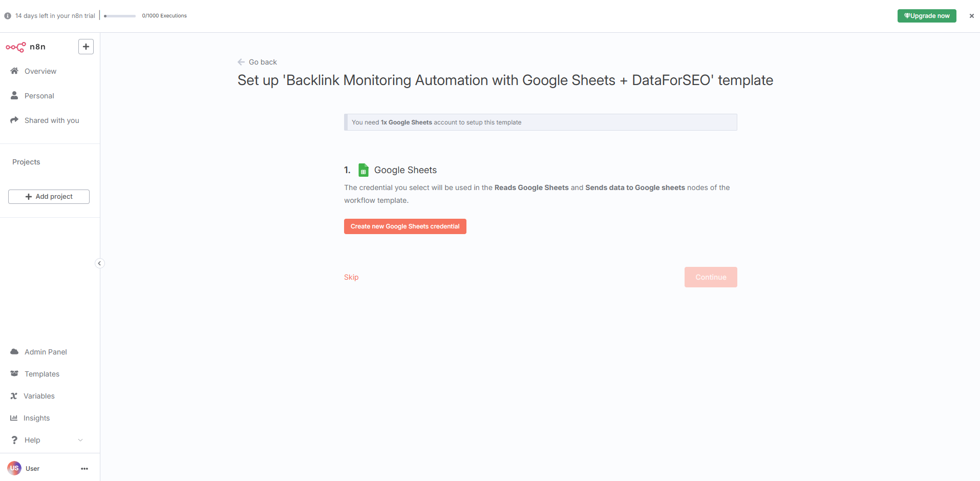Click the trial info circle icon
980x481 pixels.
pos(8,16)
